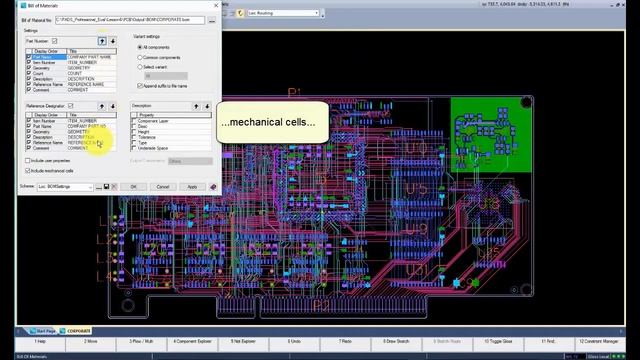Open the help book icon beside Apply
This screenshot has height=360, width=640.
[213, 187]
